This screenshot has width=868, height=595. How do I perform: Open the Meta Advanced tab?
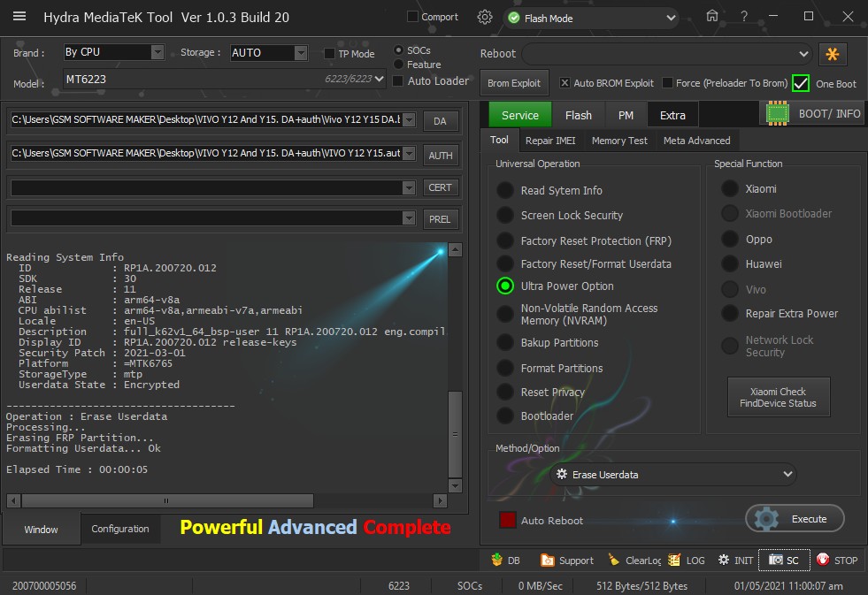(697, 141)
